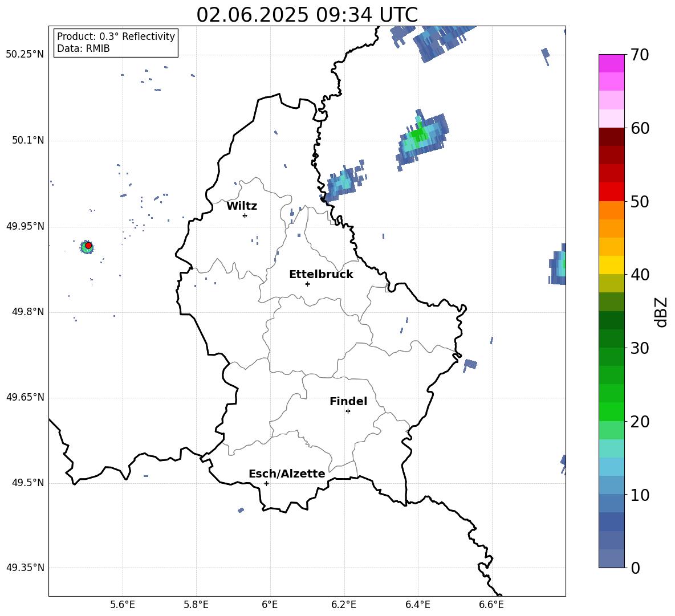Click the 5.8°E longitude label

(196, 605)
